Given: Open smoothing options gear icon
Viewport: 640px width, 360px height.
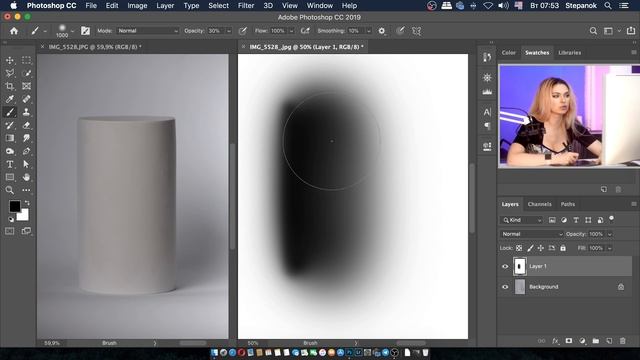Looking at the screenshot, I should (x=382, y=31).
